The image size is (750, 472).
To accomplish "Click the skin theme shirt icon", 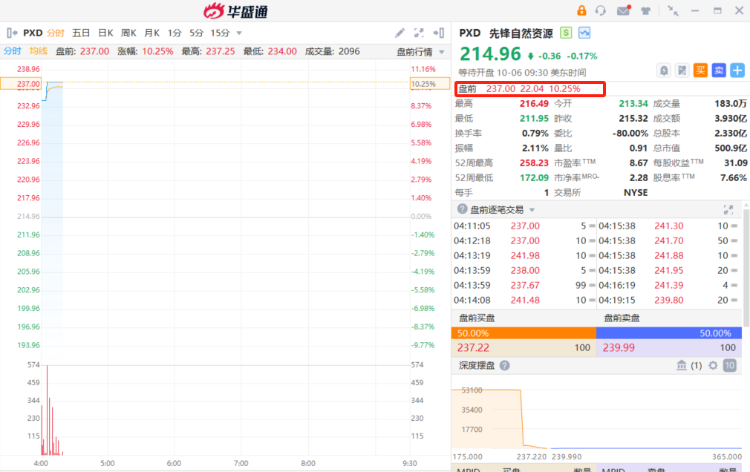I will pos(647,10).
